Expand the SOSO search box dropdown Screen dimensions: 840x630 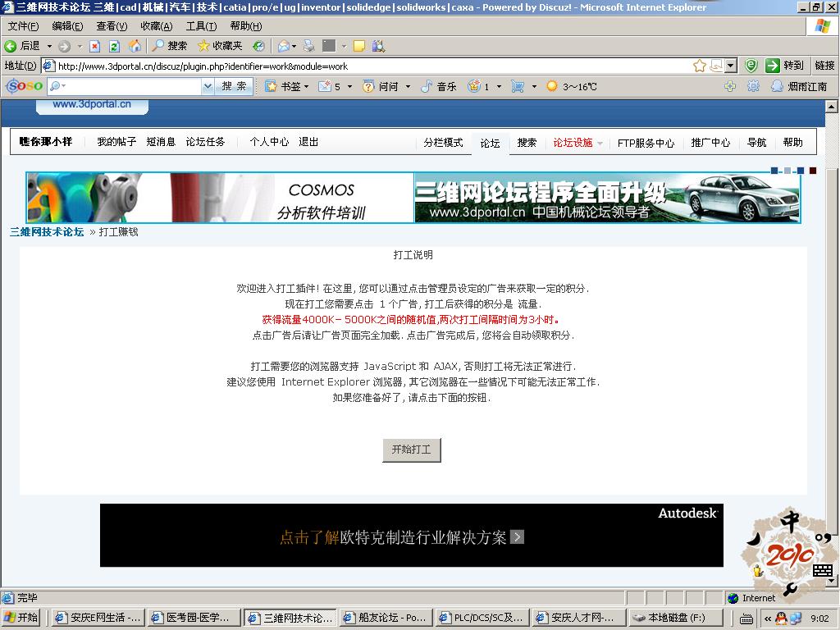pyautogui.click(x=208, y=86)
